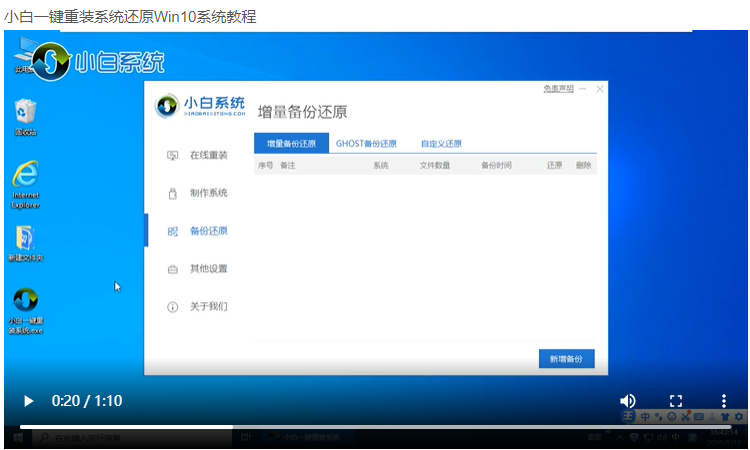750x450 pixels.
Task: Enter fullscreen mode for the video
Action: click(676, 401)
